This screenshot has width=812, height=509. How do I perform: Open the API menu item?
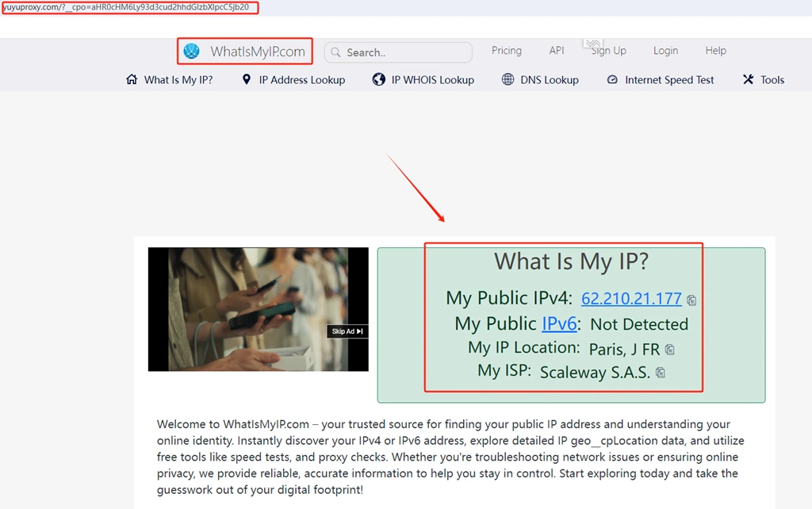557,51
